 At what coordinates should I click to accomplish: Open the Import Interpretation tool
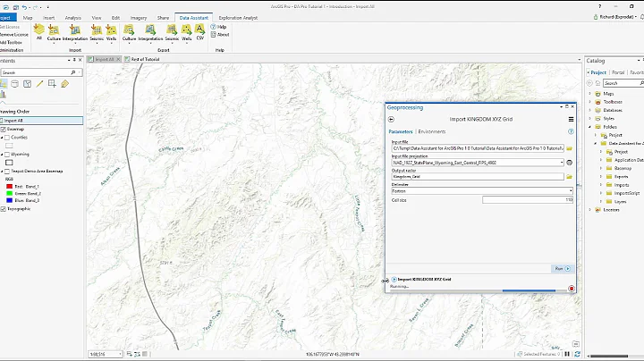(75, 33)
